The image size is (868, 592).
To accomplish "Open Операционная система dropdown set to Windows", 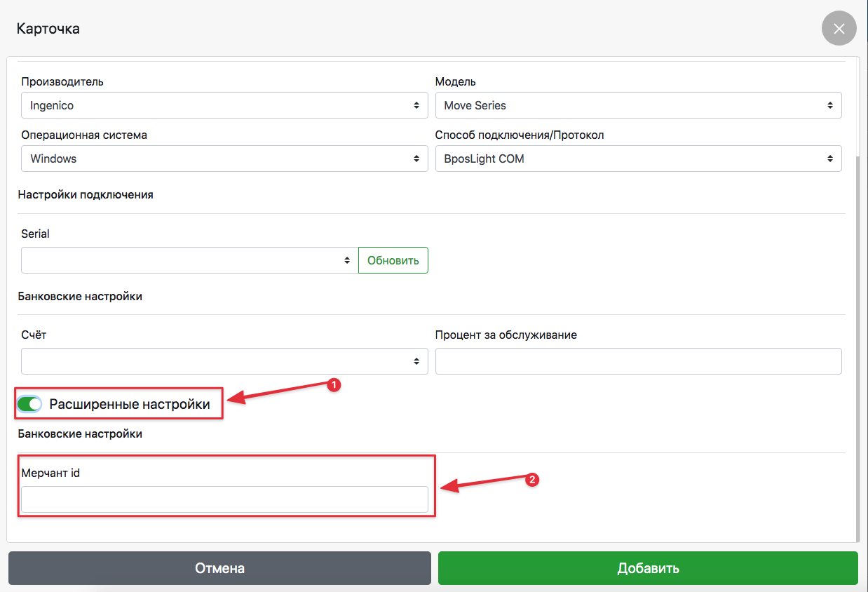I will 224,159.
